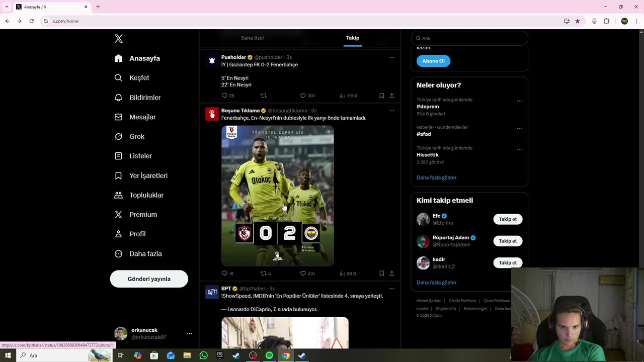Open Boşuna Tıklama profile avatar
The width and height of the screenshot is (644, 362).
coord(212,114)
